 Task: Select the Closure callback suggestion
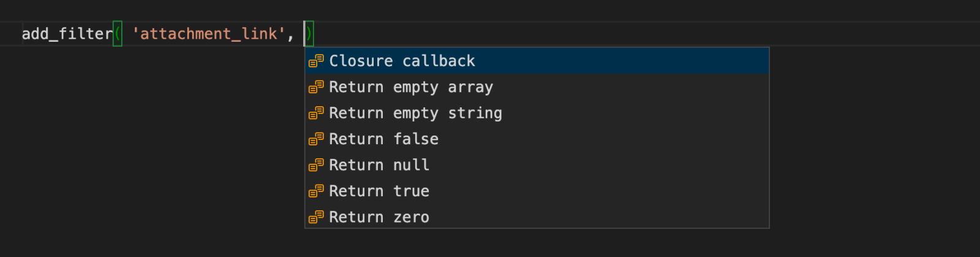[x=537, y=61]
